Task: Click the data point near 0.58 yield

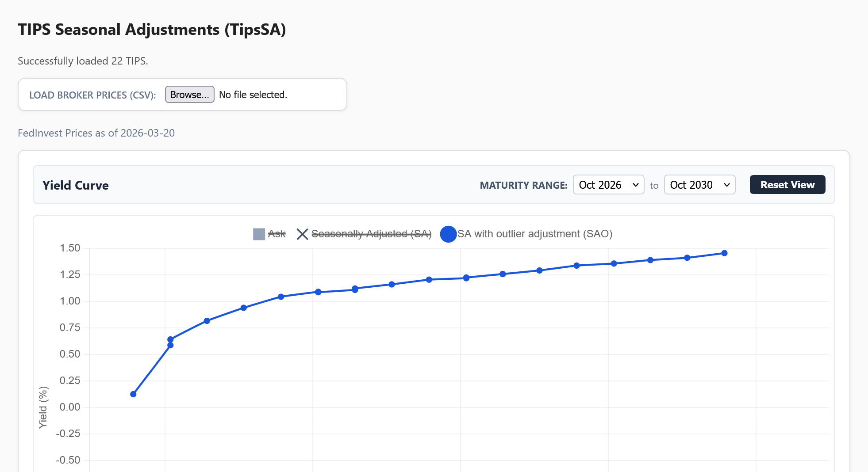Action: click(170, 345)
